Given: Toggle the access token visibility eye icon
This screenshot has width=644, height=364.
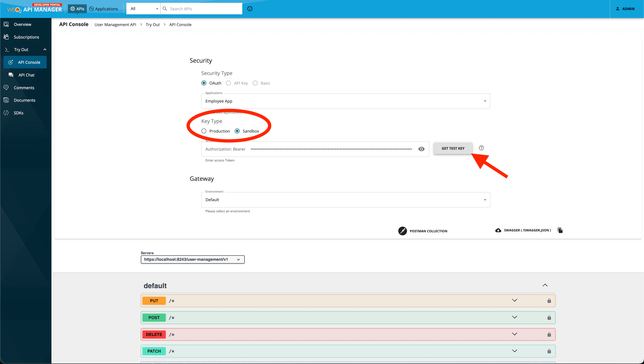Looking at the screenshot, I should tap(421, 149).
